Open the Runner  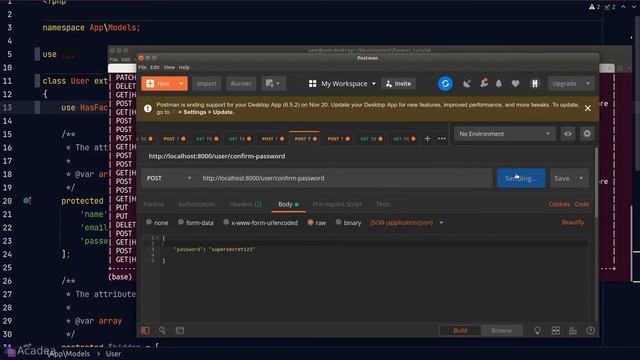241,83
